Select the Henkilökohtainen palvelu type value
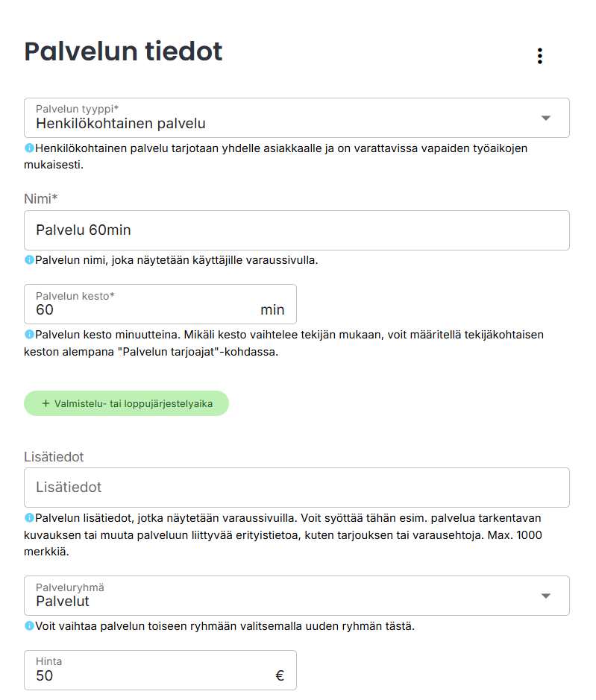Image resolution: width=596 pixels, height=700 pixels. (x=121, y=124)
